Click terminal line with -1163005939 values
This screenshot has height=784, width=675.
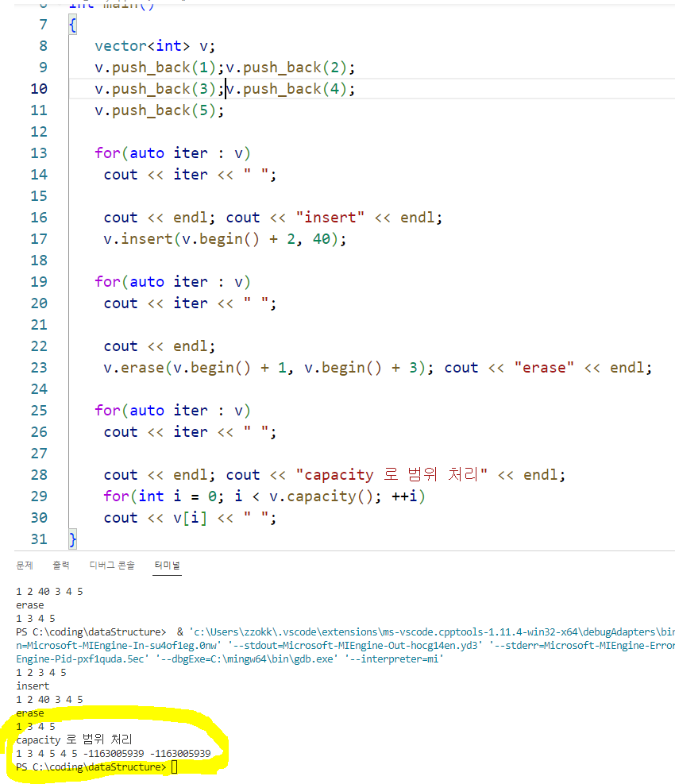click(x=114, y=754)
